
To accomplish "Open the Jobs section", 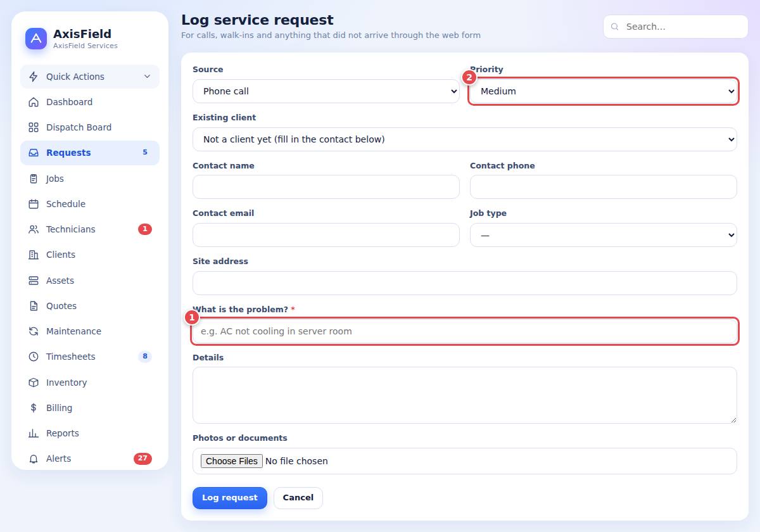I will 90,179.
